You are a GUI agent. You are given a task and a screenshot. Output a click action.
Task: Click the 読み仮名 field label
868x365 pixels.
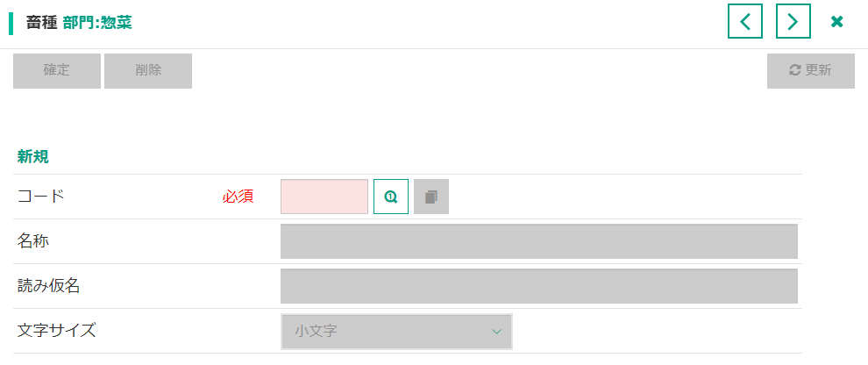point(49,286)
